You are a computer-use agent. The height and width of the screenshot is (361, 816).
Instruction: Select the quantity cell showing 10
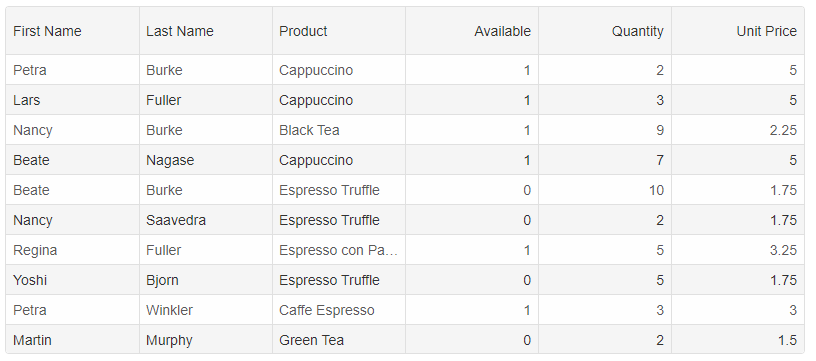click(x=605, y=190)
